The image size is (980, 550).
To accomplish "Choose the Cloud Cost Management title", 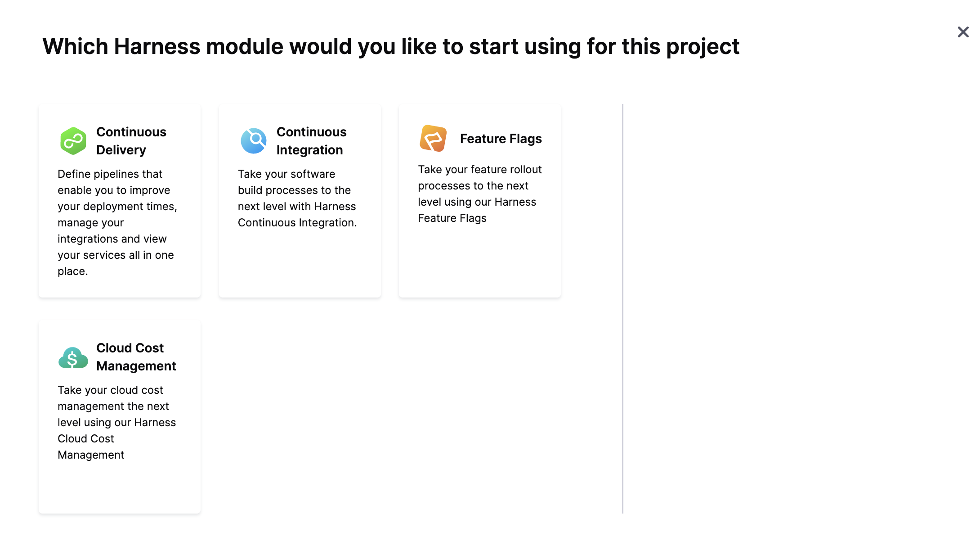I will coord(136,357).
